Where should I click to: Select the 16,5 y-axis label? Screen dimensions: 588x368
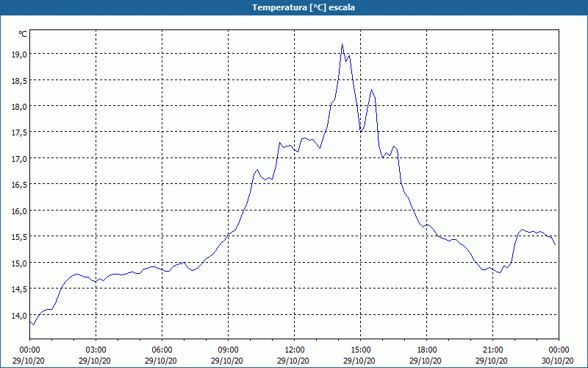tap(19, 185)
